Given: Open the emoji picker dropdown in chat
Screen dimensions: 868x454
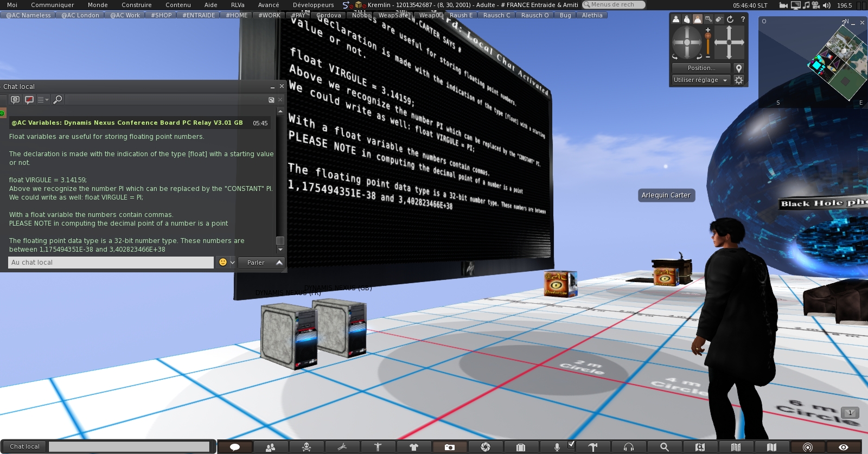Looking at the screenshot, I should pos(232,263).
